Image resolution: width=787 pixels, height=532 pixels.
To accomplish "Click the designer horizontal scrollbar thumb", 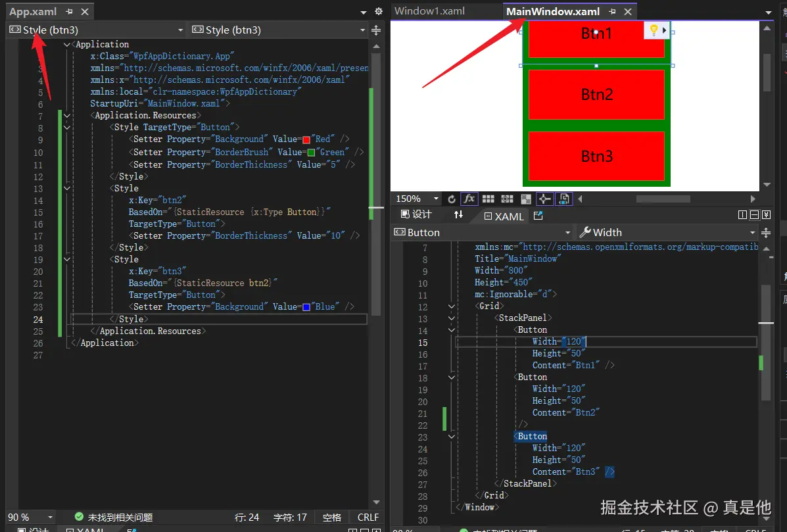I will [663, 199].
